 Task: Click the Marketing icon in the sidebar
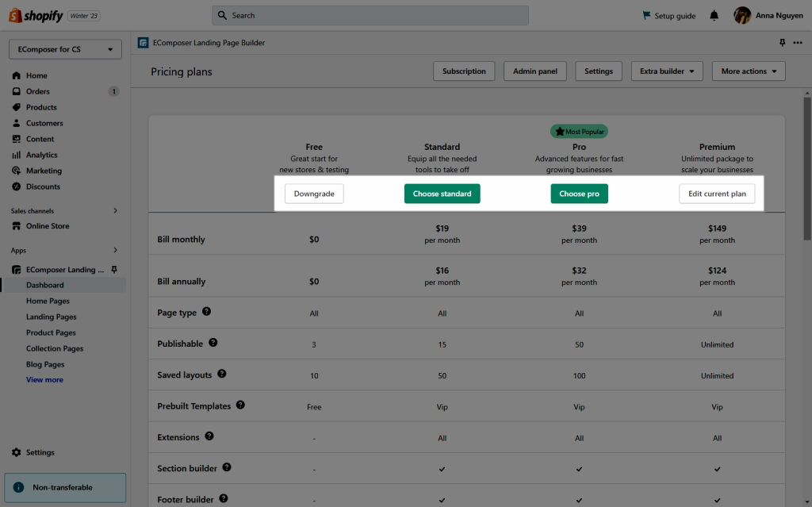pos(17,171)
